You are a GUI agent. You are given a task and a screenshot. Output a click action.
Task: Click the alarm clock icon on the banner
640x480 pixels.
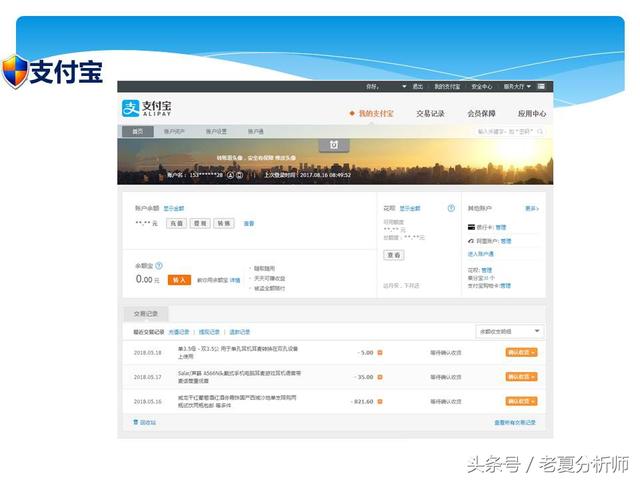click(x=333, y=145)
